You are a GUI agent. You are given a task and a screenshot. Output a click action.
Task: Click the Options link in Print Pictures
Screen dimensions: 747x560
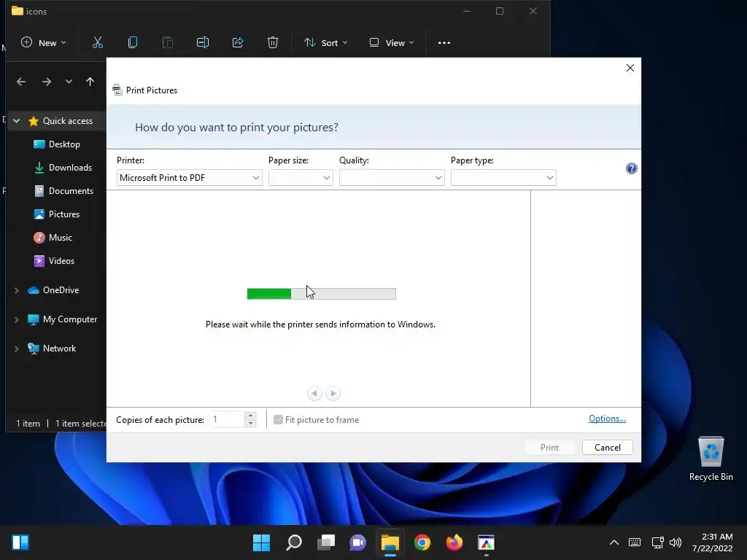pyautogui.click(x=607, y=418)
